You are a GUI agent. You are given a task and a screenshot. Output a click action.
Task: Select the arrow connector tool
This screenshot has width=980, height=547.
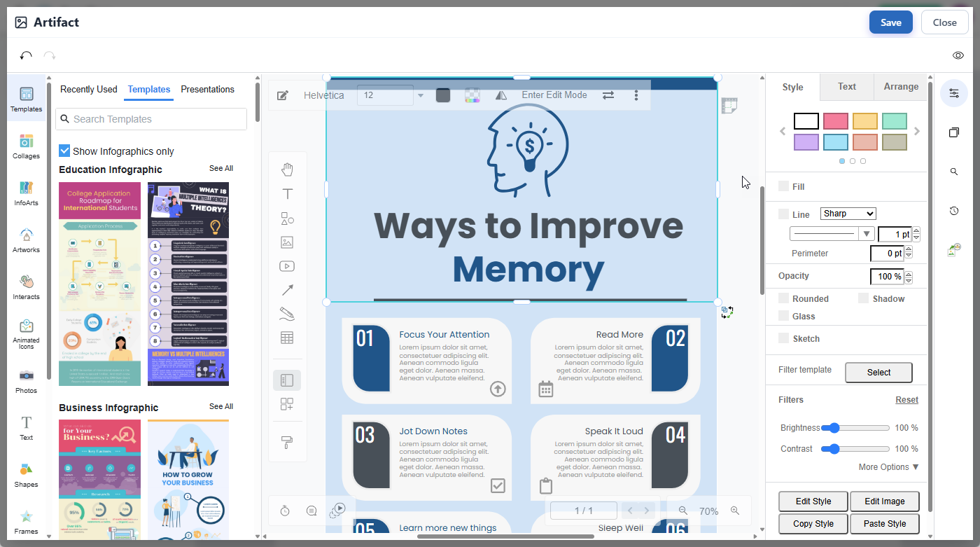pyautogui.click(x=287, y=290)
